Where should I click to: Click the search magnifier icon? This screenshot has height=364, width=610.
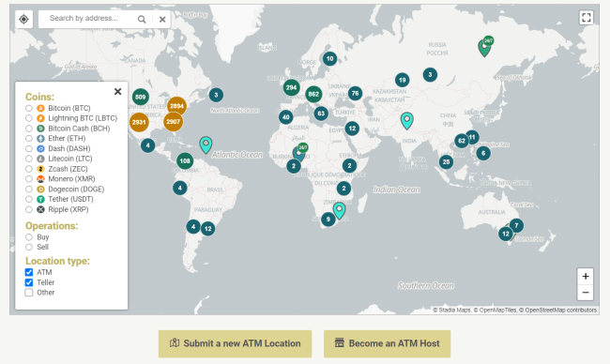tap(142, 19)
